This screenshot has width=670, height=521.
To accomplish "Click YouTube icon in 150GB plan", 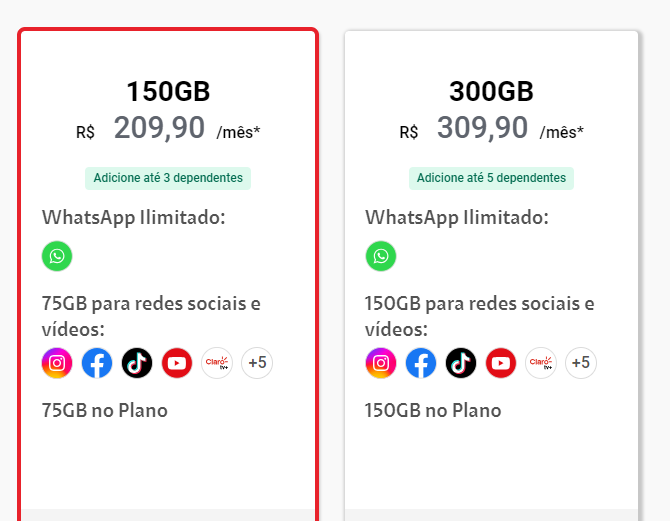I will tap(177, 363).
